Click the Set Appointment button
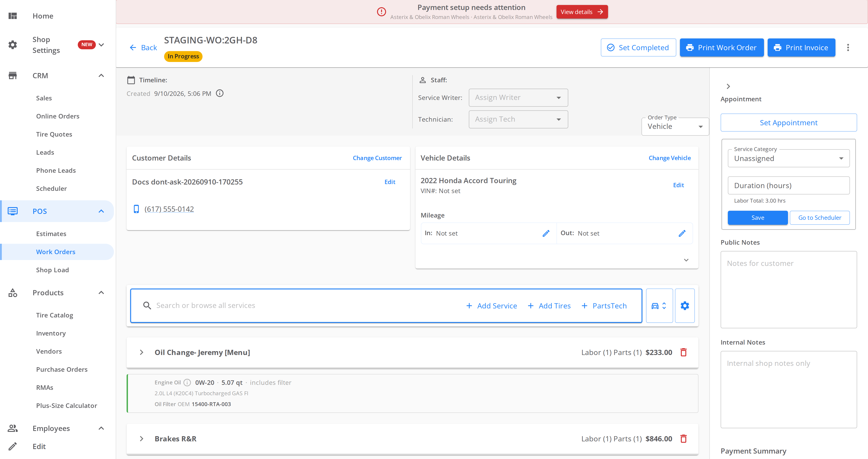 [x=788, y=123]
